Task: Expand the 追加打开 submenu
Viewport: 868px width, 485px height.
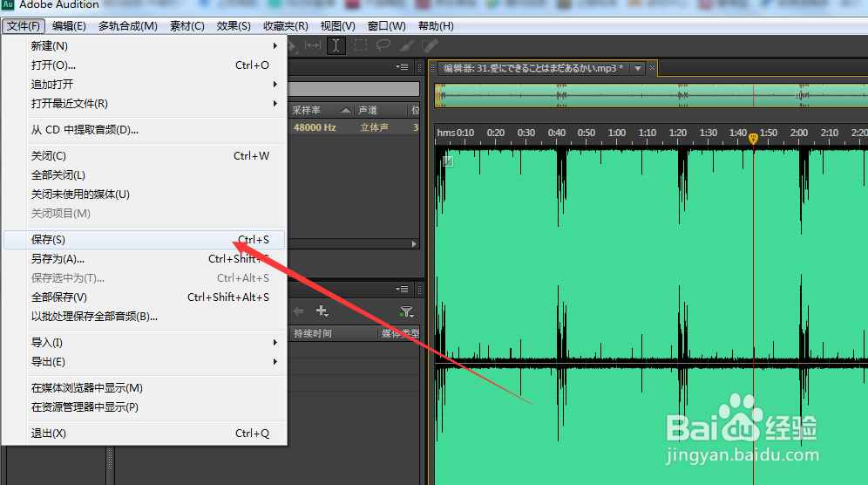Action: pos(275,85)
